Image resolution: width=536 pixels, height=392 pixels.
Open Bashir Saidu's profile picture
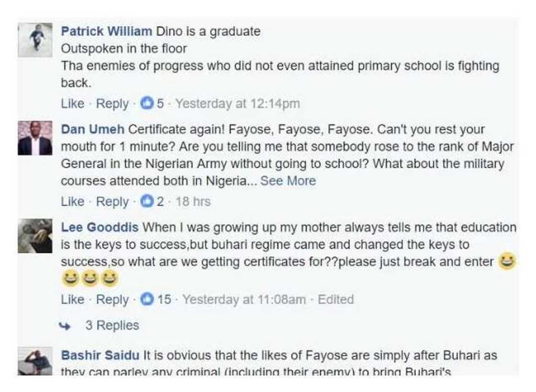pyautogui.click(x=35, y=362)
